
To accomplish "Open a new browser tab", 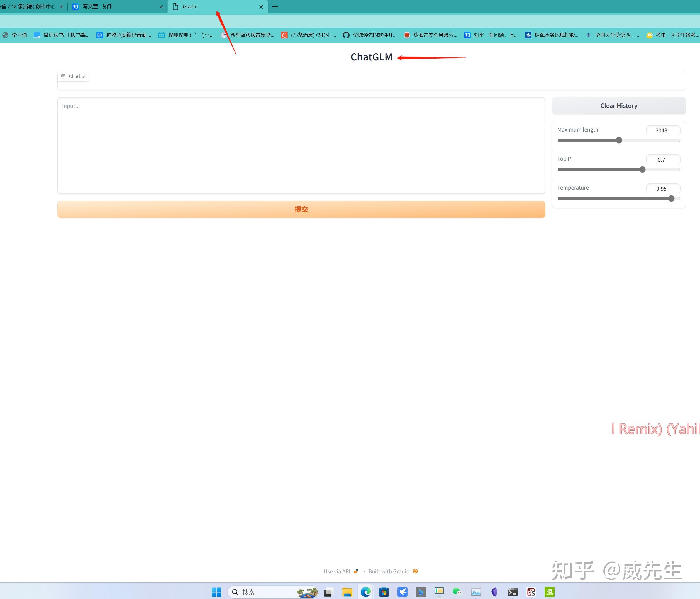I will click(x=275, y=7).
